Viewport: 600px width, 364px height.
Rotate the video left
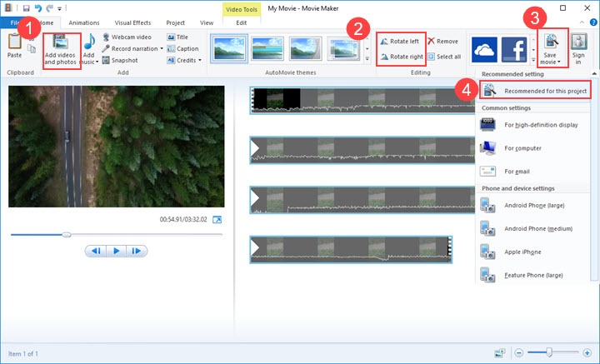pos(400,41)
